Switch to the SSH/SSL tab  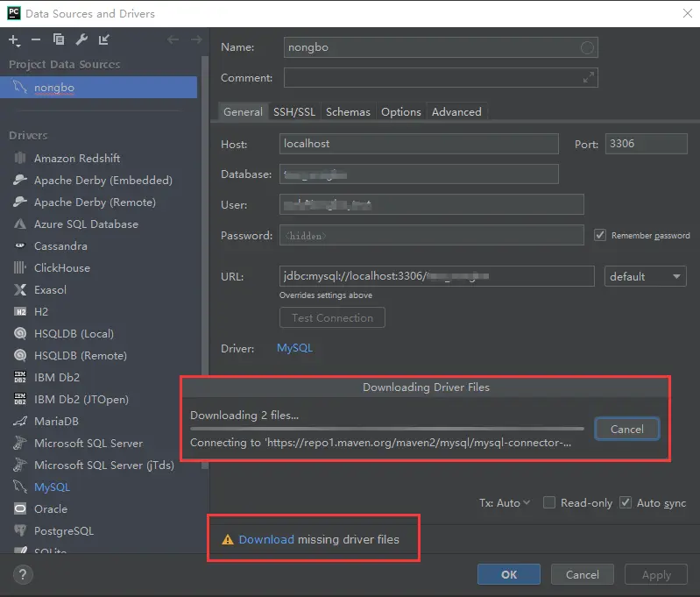click(x=294, y=111)
